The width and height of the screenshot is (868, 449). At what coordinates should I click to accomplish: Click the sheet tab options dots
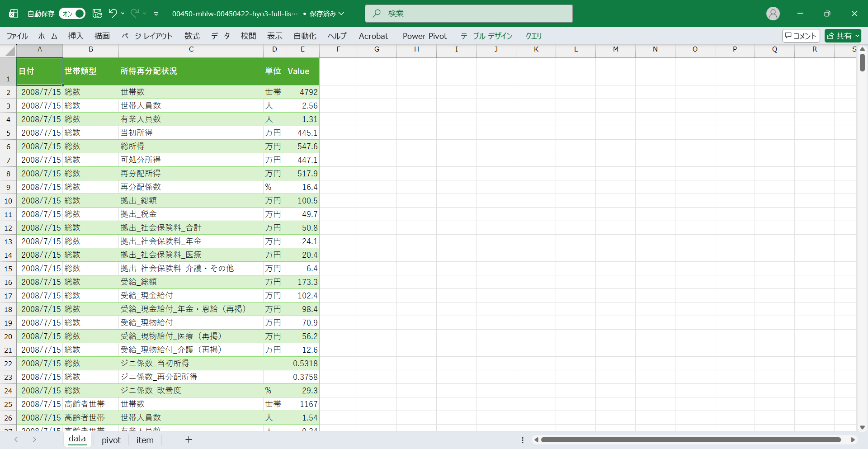coord(523,440)
